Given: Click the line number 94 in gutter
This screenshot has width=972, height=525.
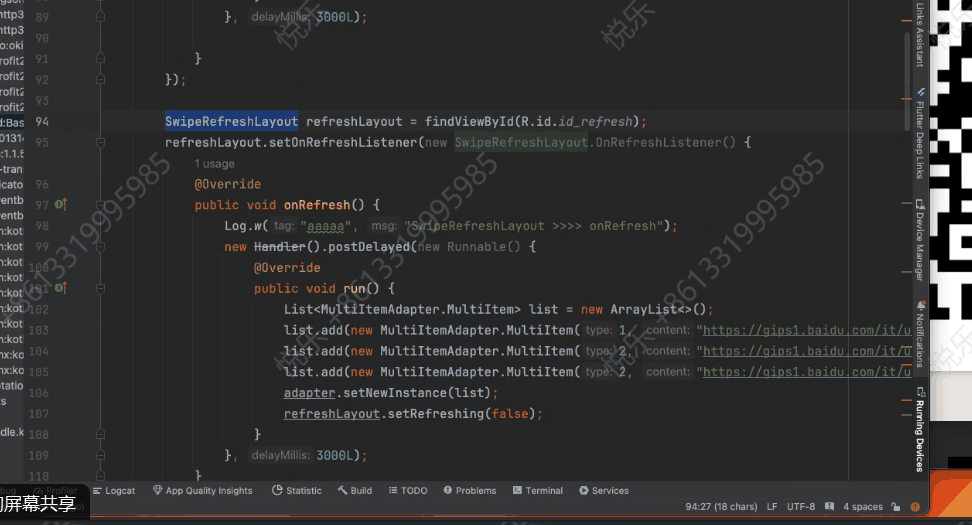Looking at the screenshot, I should tap(42, 121).
